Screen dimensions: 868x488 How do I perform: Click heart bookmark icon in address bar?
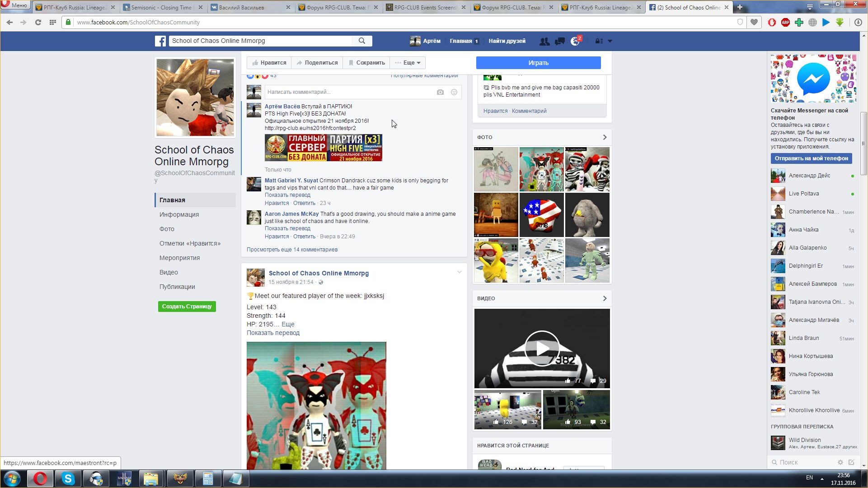coord(754,22)
